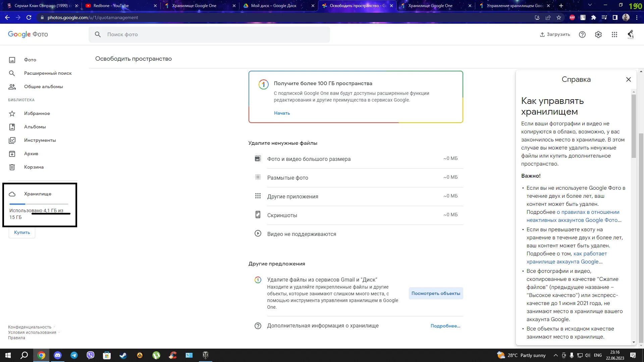Viewport: 644px width, 362px height.
Task: Open a new browser tab
Action: click(561, 6)
